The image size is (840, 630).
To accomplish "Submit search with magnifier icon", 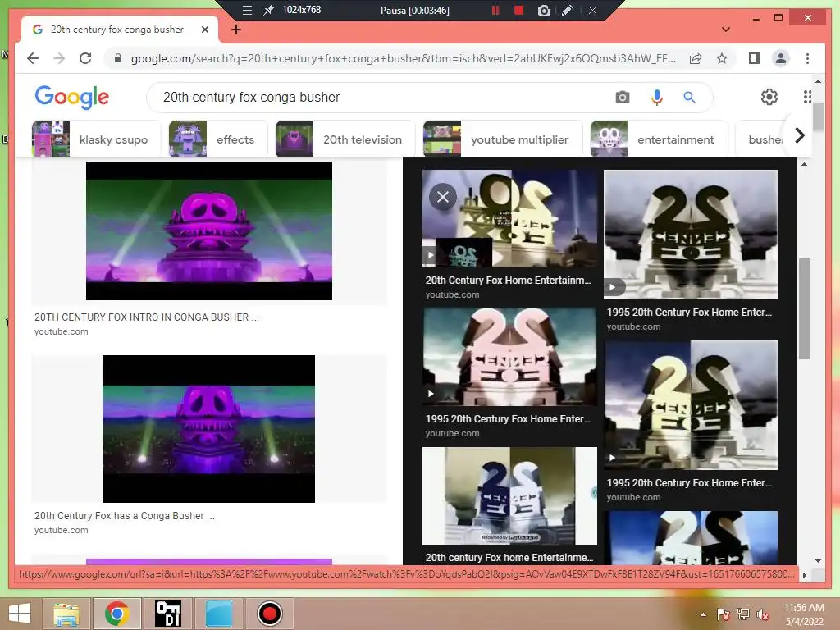I will coord(689,97).
